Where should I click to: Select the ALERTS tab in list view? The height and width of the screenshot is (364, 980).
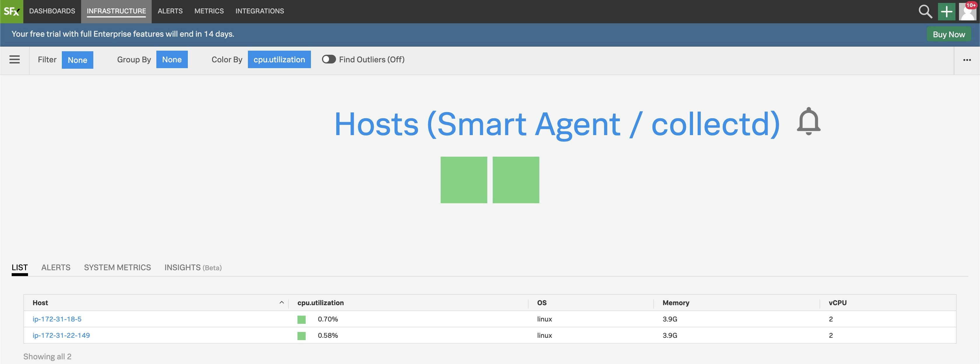coord(56,267)
